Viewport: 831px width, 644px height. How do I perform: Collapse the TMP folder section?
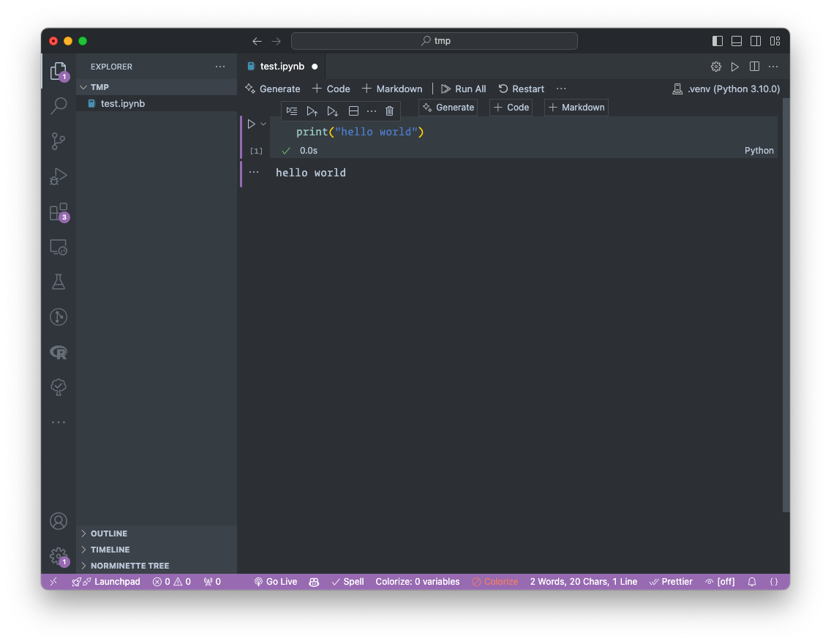pyautogui.click(x=157, y=87)
